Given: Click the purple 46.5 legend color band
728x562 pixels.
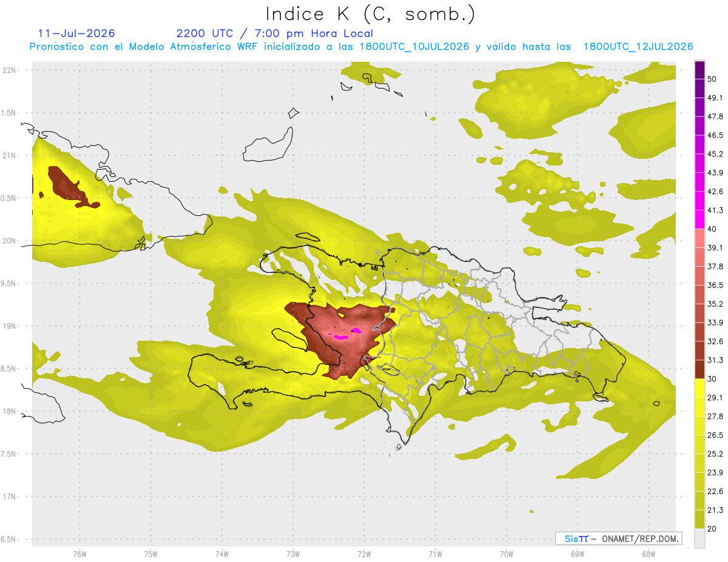Looking at the screenshot, I should (x=699, y=126).
